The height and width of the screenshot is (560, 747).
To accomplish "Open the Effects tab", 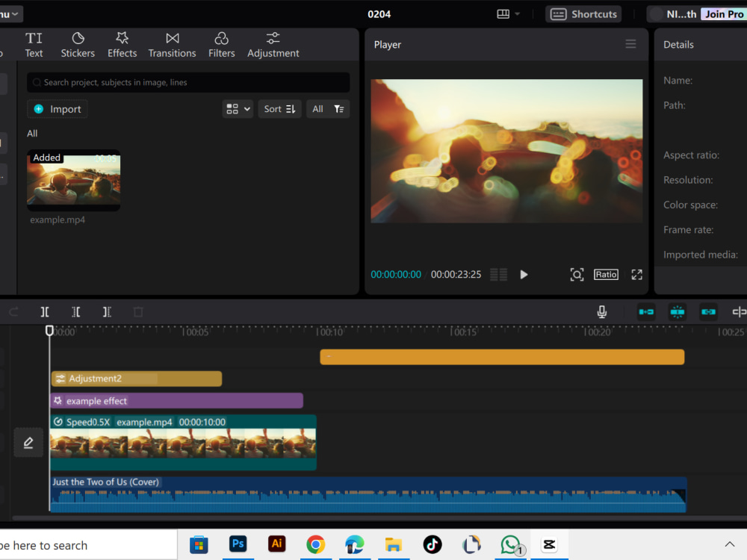I will tap(122, 45).
